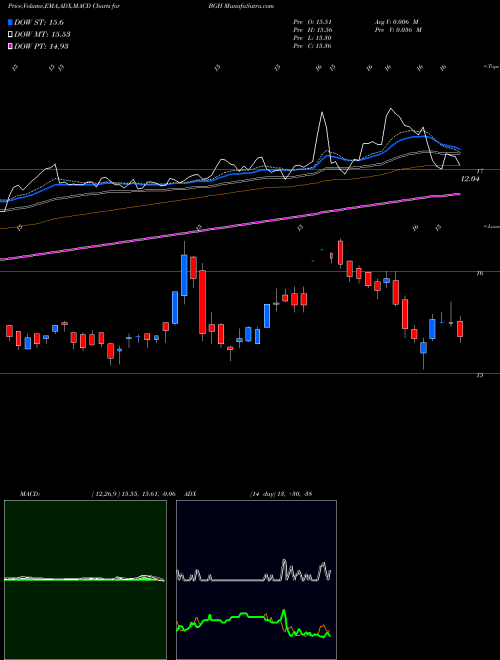Click the 16 price axis label
This screenshot has height=660, width=500.
[480, 273]
